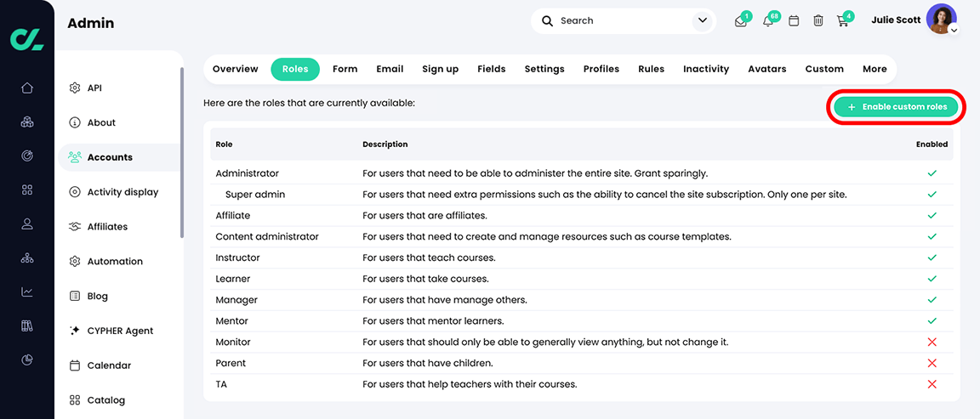Enable the Monitor role red X
This screenshot has height=419, width=980.
[x=932, y=343]
